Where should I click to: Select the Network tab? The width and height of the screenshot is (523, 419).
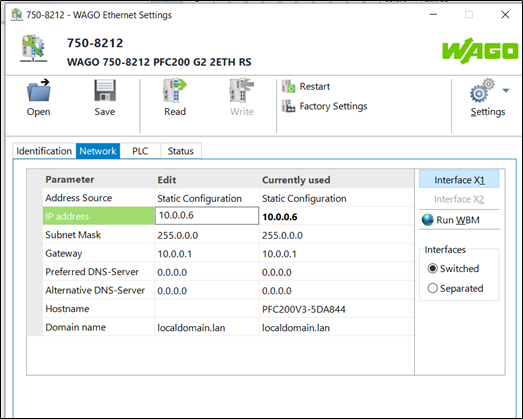click(98, 151)
